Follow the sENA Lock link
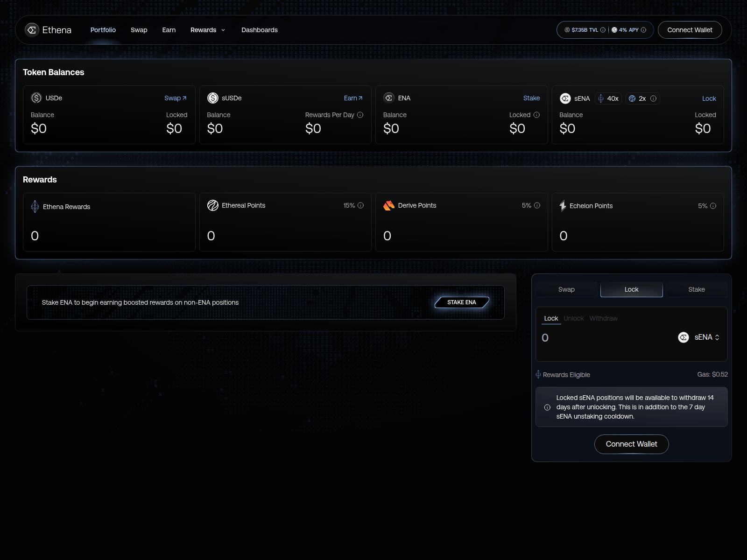This screenshot has height=560, width=747. coord(709,98)
